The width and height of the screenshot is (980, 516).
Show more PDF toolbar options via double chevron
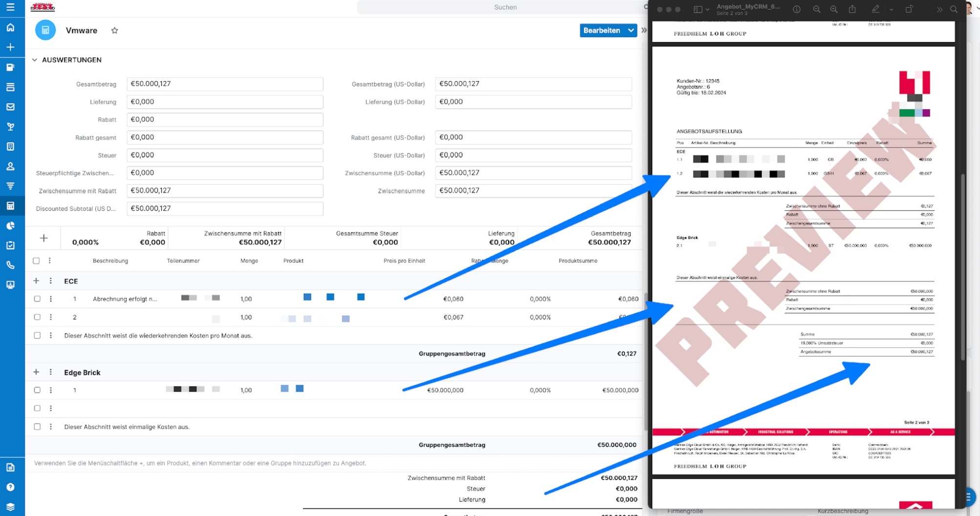tap(939, 9)
